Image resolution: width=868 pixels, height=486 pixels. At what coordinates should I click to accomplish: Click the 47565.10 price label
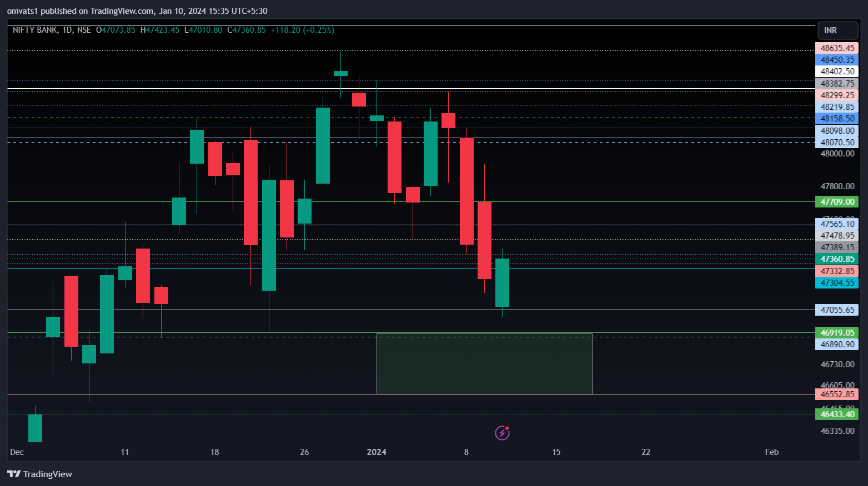837,224
